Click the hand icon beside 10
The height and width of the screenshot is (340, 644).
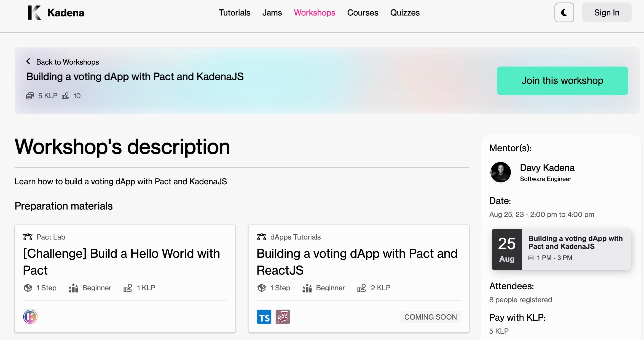[65, 96]
